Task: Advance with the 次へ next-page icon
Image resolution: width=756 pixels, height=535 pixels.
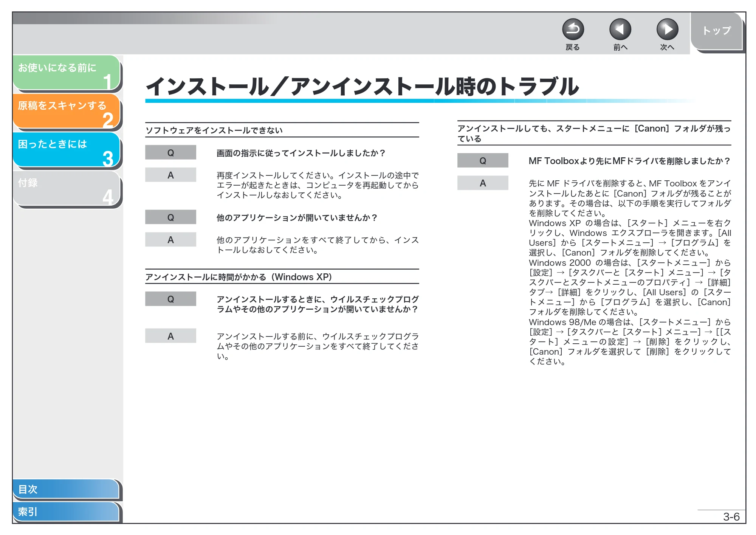Action: (667, 29)
